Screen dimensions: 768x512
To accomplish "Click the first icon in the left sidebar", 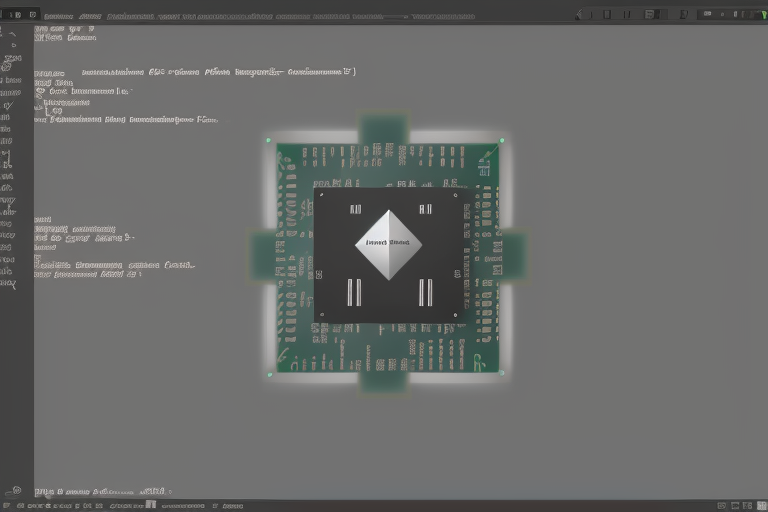I will [13, 33].
